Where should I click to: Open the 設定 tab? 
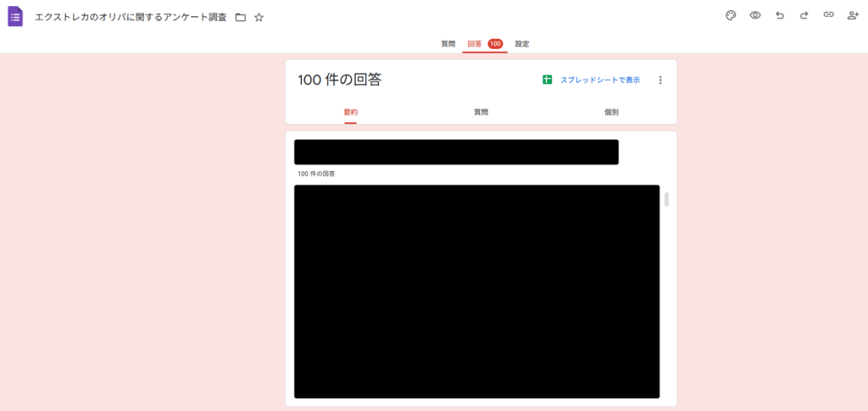coord(522,43)
